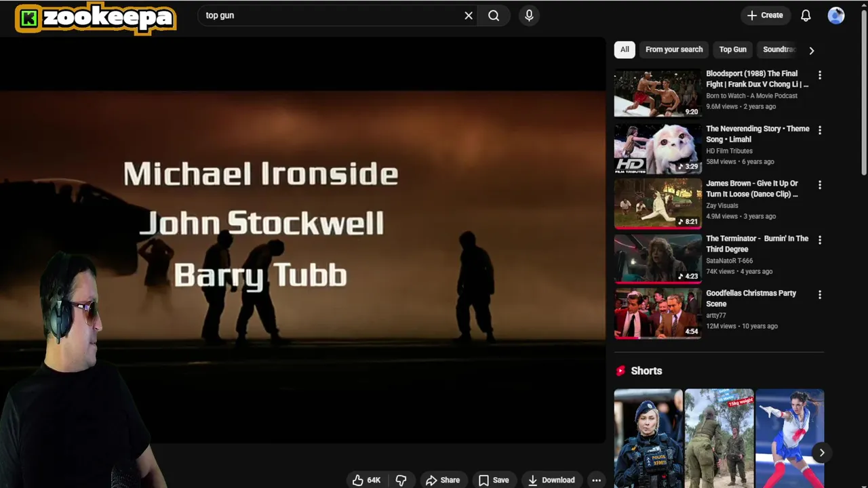Open the 'Zay Visuals' channel
The height and width of the screenshot is (488, 868).
[722, 206]
